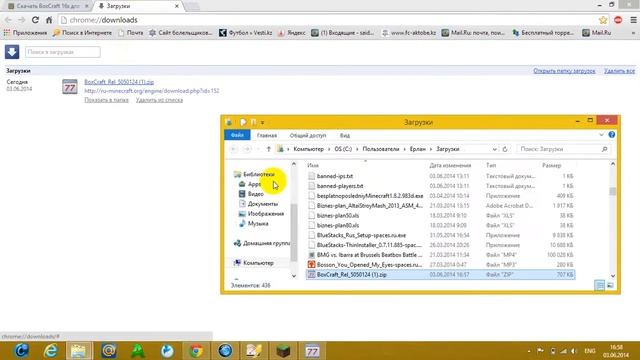The height and width of the screenshot is (360, 640).
Task: Open Minecraft grass block taskbar icon
Action: point(283,351)
